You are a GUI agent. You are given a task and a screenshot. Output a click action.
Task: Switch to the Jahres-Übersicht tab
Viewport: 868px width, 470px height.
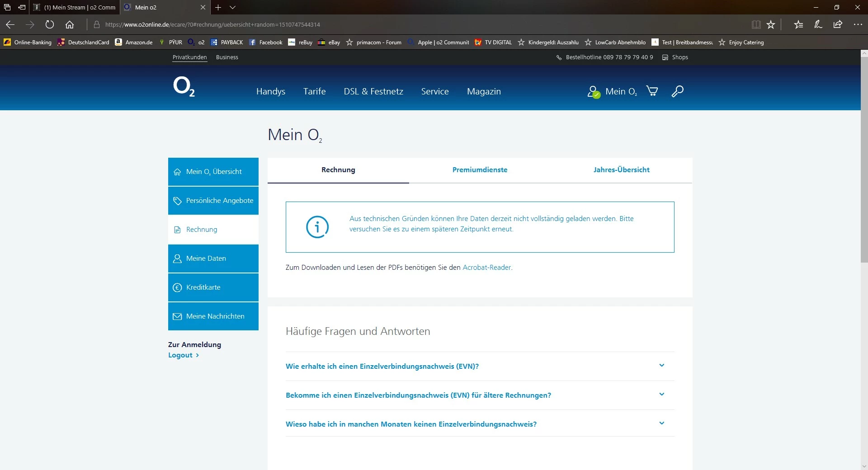[x=621, y=170]
